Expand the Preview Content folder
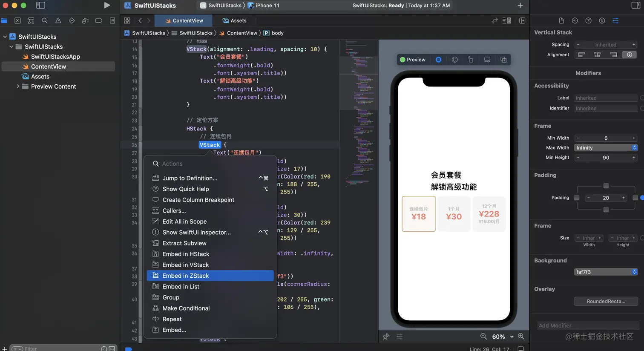The height and width of the screenshot is (351, 644). coord(18,86)
